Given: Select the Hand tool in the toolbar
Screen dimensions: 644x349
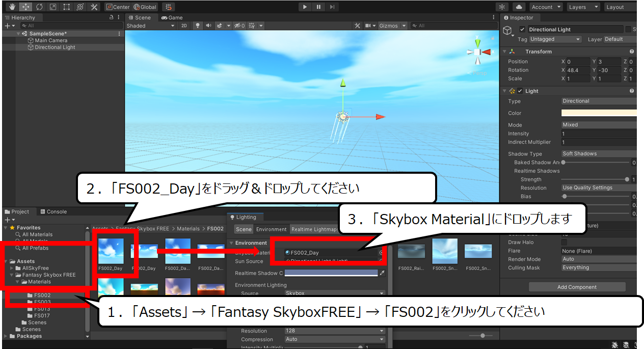Looking at the screenshot, I should coord(11,7).
